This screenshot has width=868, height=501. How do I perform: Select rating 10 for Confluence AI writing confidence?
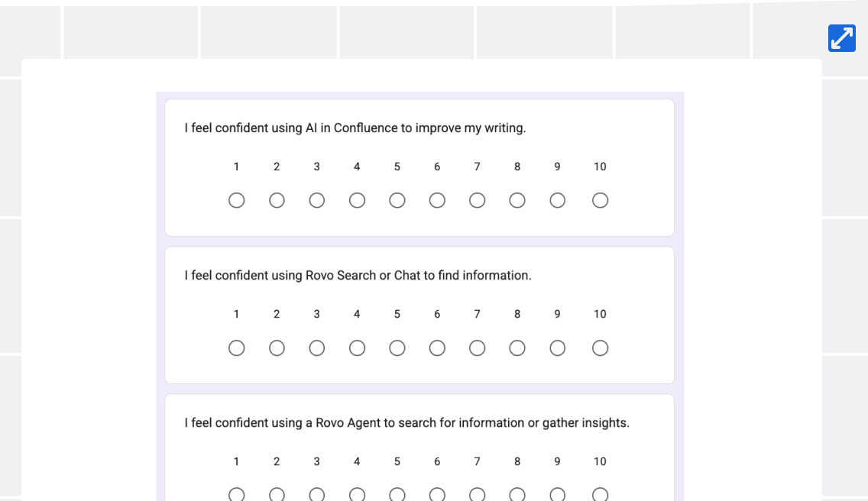point(600,200)
